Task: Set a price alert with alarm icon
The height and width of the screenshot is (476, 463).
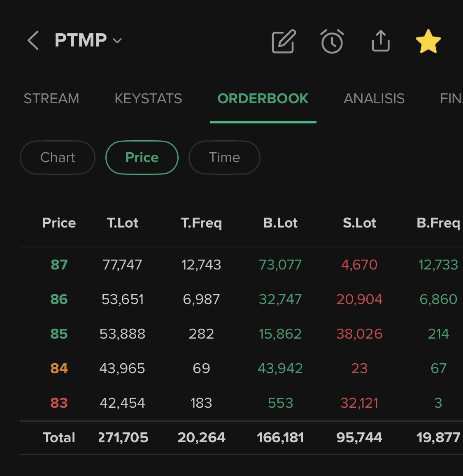Action: [x=332, y=41]
